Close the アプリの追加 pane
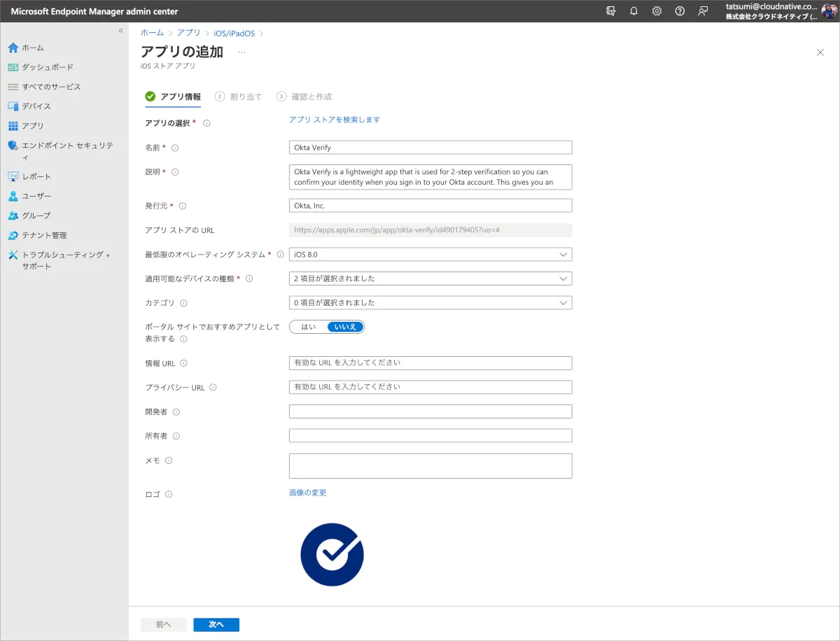This screenshot has height=641, width=840. (820, 52)
